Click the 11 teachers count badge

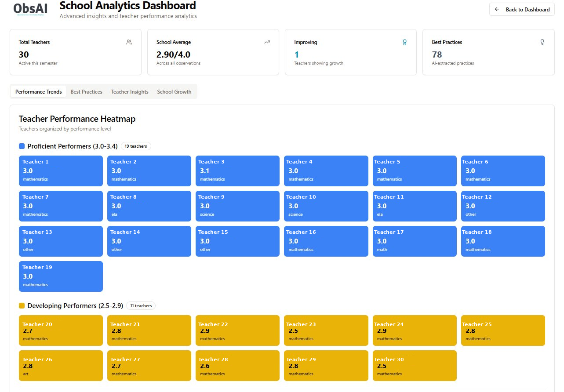141,305
